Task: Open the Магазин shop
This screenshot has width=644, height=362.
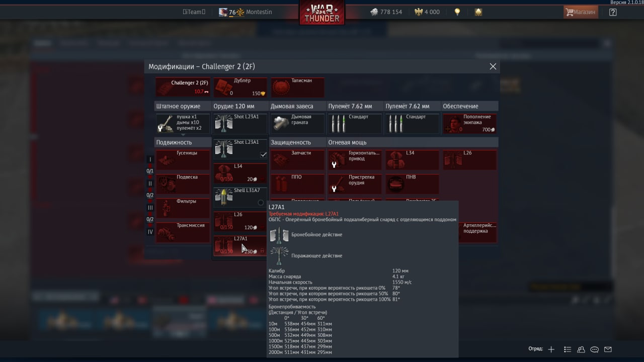Action: click(581, 12)
